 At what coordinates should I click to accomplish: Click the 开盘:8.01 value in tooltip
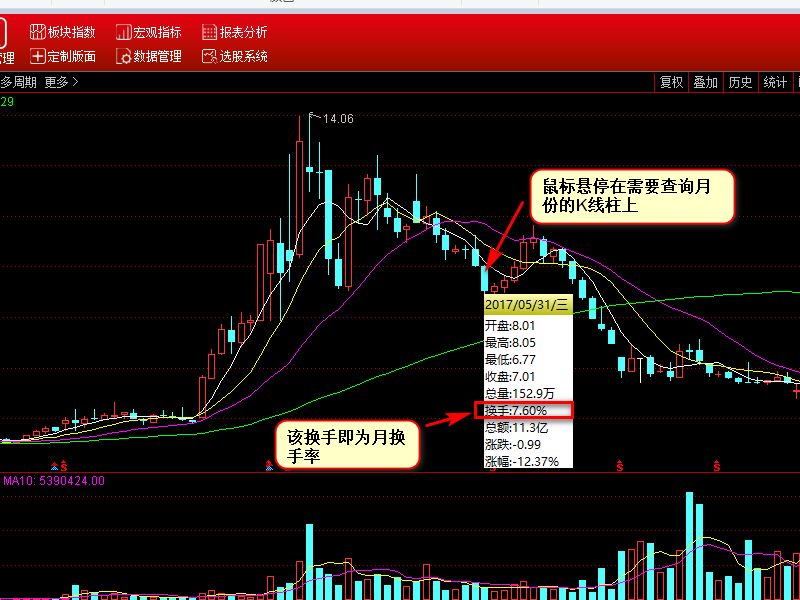pyautogui.click(x=510, y=326)
